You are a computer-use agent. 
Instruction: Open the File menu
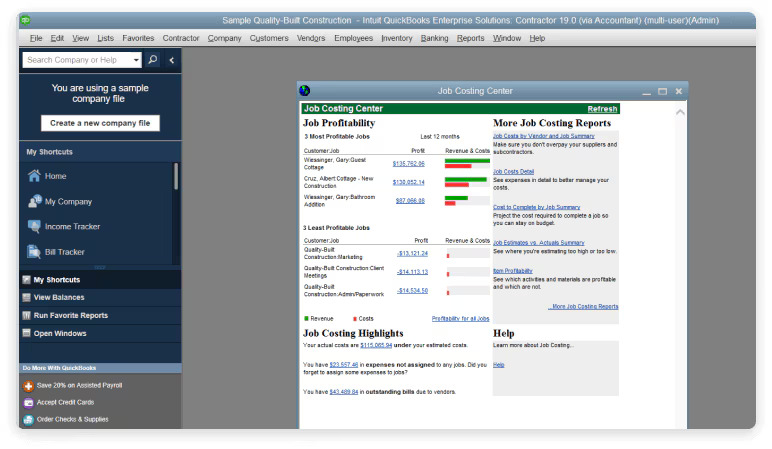(36, 38)
